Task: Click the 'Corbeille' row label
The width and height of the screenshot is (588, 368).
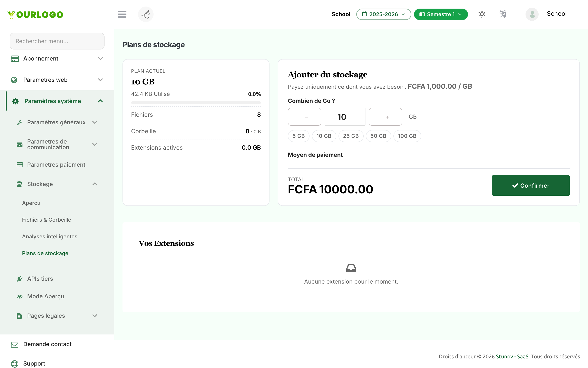Action: pyautogui.click(x=143, y=131)
